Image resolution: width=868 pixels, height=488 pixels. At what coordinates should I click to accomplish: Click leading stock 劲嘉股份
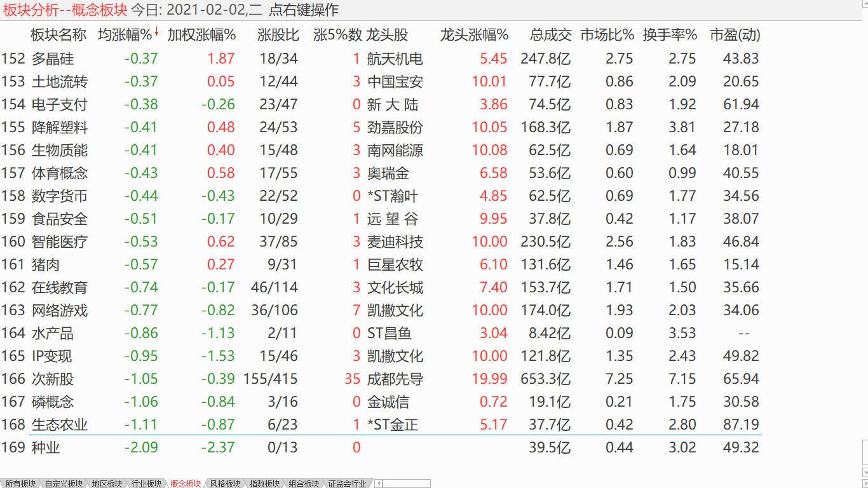click(395, 127)
